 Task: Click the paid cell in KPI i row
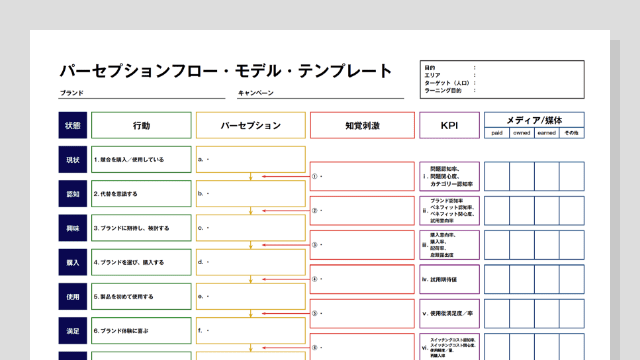tap(497, 176)
